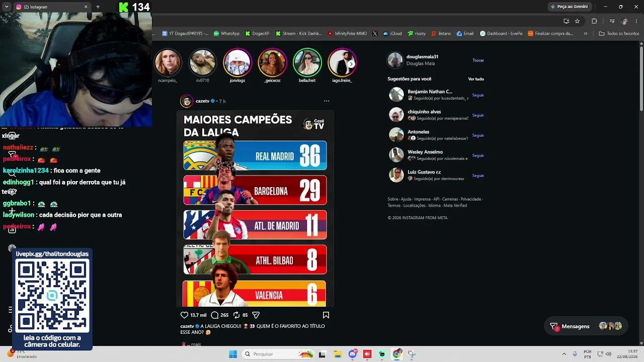This screenshot has height=362, width=644.
Task: Follow Antoneles
Action: coord(478,135)
